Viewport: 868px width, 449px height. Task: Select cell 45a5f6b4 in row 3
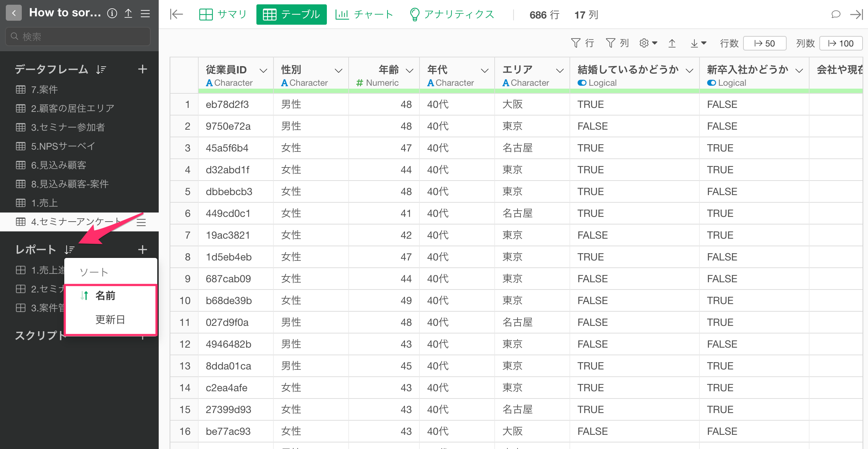pos(236,148)
